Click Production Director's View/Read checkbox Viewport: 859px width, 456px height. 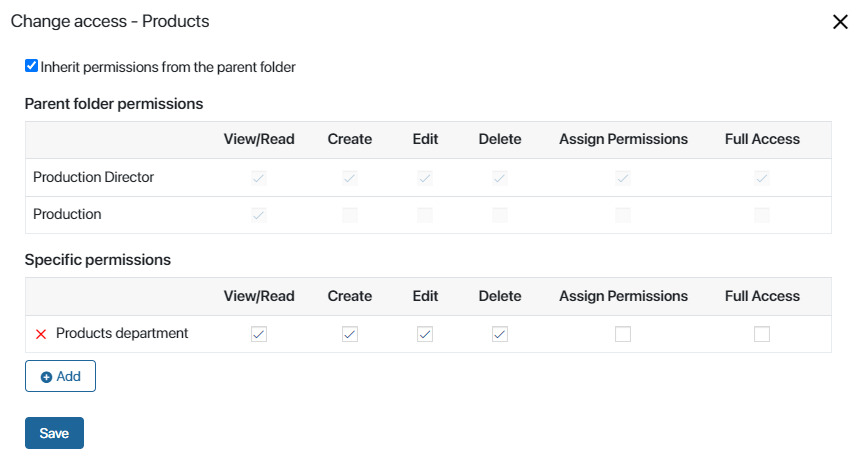(259, 178)
